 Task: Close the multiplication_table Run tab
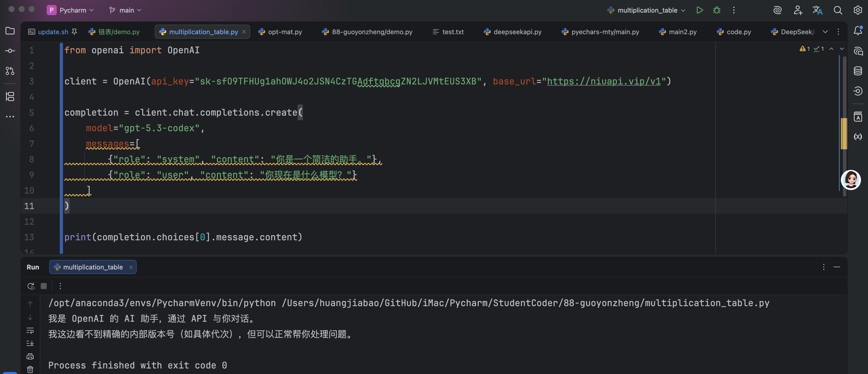131,267
